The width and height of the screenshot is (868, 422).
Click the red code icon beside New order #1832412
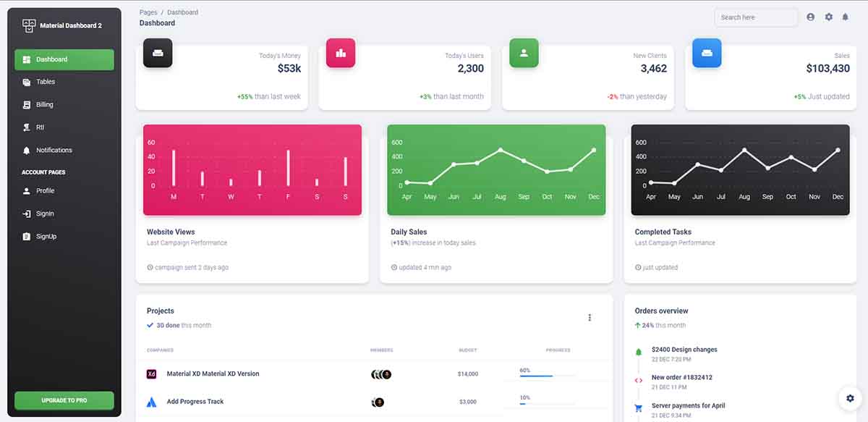click(x=639, y=379)
